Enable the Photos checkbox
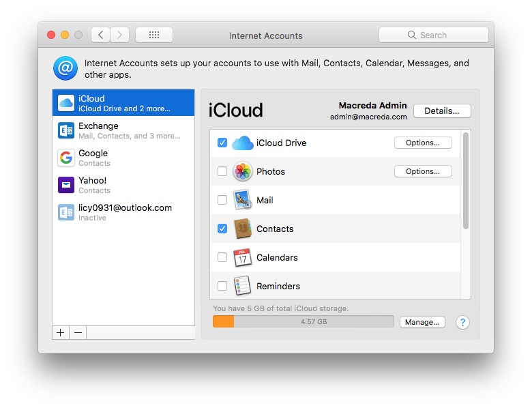The height and width of the screenshot is (408, 532). [x=222, y=171]
